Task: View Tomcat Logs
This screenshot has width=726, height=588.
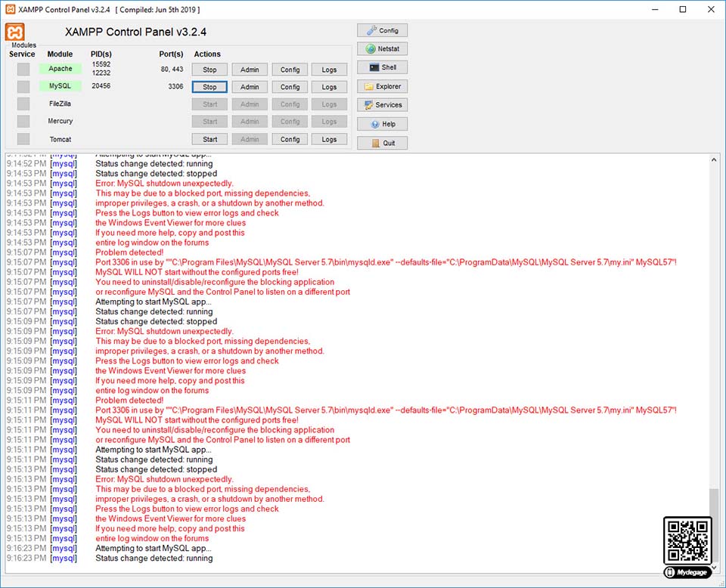Action: tap(329, 139)
